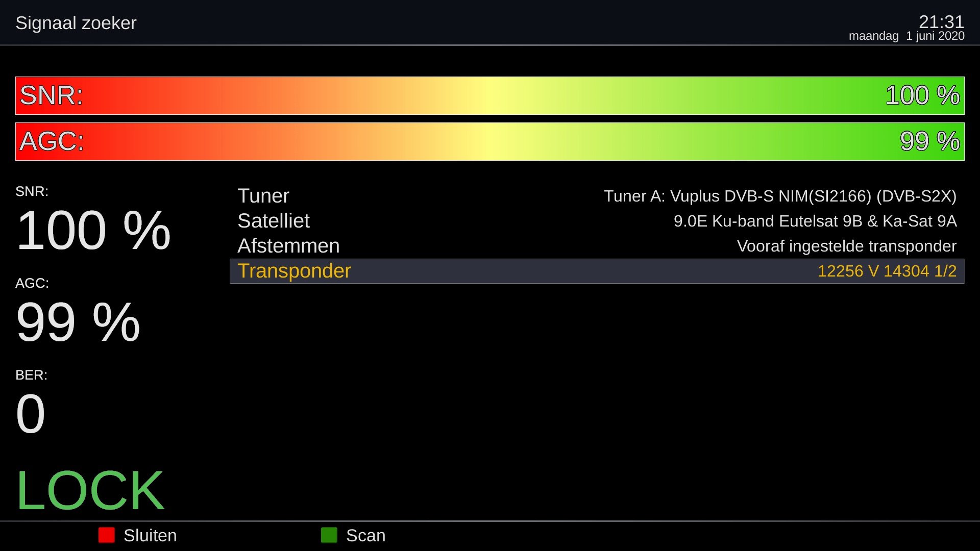
Task: Click the large AGC 99 % readout
Action: click(x=78, y=322)
